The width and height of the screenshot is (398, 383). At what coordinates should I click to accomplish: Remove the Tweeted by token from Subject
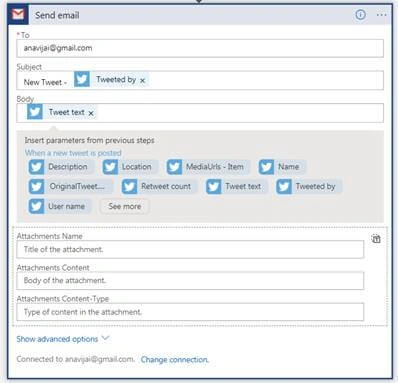point(143,81)
